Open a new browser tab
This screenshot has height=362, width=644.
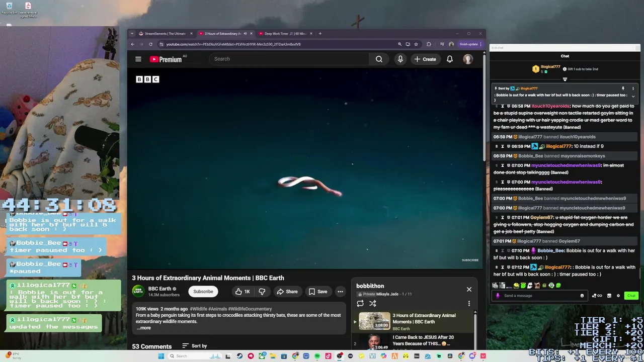point(320,34)
